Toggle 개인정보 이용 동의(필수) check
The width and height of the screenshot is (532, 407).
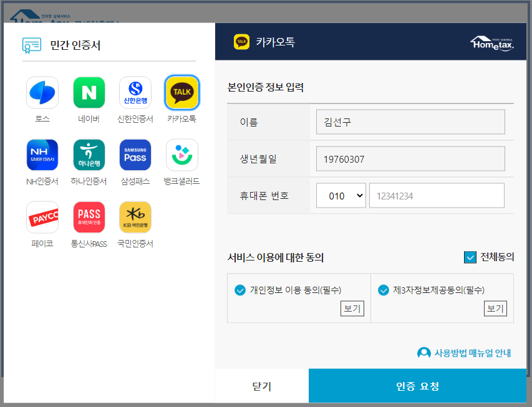(240, 290)
